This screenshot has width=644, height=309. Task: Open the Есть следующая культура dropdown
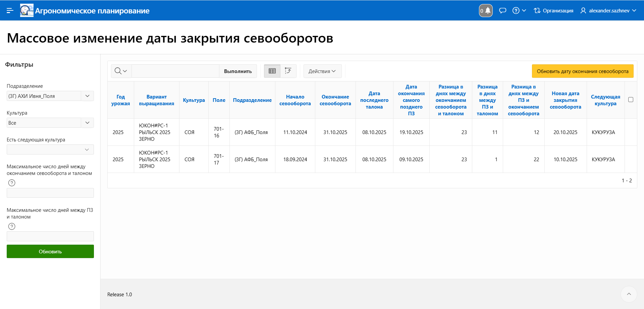pyautogui.click(x=87, y=149)
